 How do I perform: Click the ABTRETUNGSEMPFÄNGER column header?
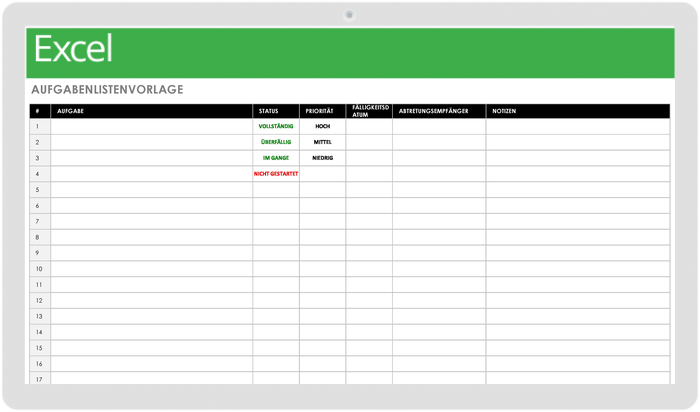click(x=439, y=111)
